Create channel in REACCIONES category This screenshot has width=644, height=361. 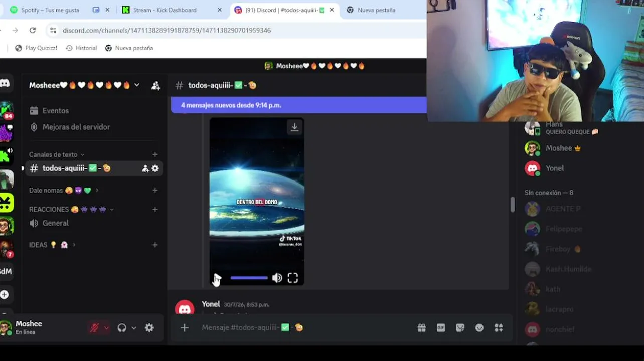pos(155,209)
